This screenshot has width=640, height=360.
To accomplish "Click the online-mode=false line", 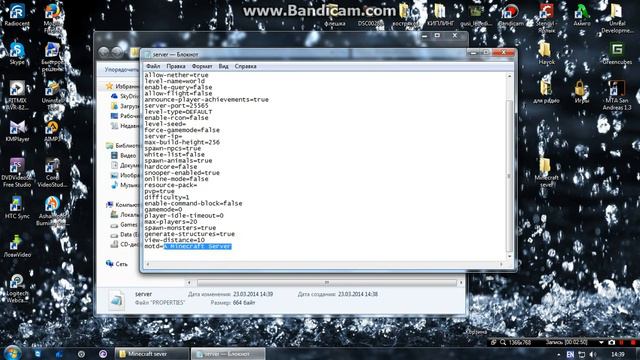I will (176, 179).
